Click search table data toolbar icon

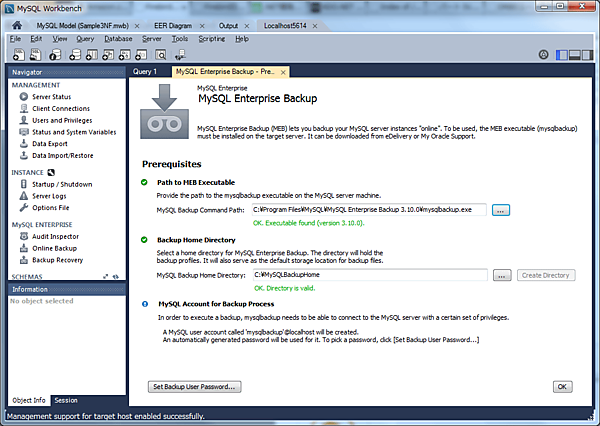pyautogui.click(x=161, y=55)
